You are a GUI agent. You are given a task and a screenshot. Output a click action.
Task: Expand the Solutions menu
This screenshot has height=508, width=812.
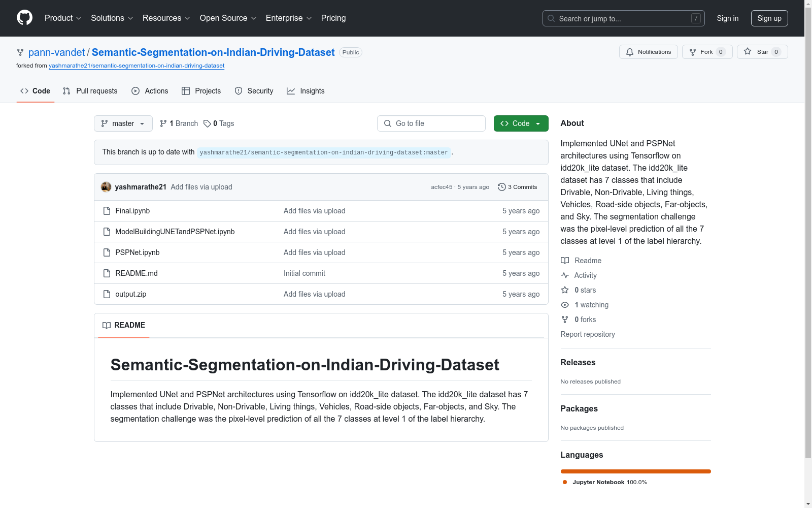tap(112, 18)
